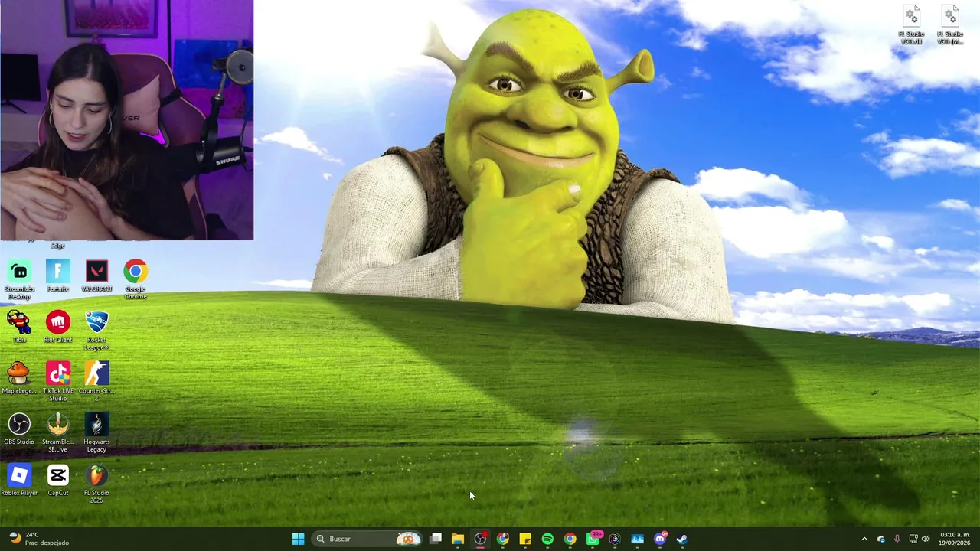Select the OBS Studio desktop shortcut
Viewport: 980px width, 551px height.
click(x=19, y=429)
